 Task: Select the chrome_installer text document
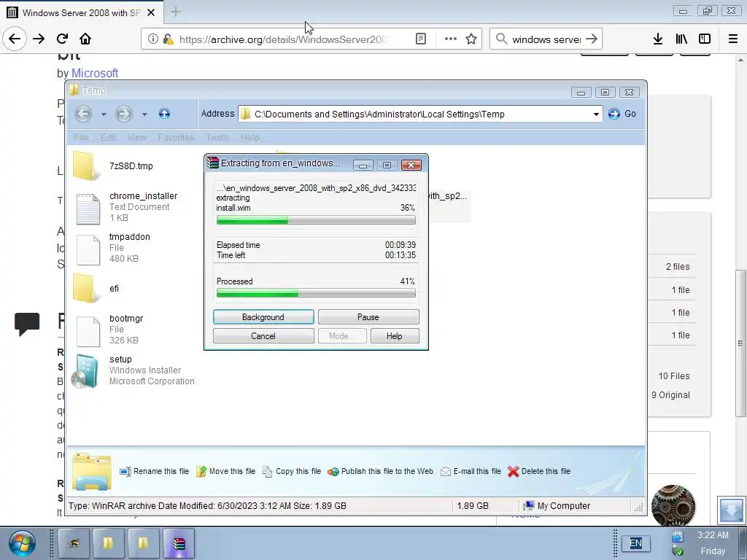point(125,208)
